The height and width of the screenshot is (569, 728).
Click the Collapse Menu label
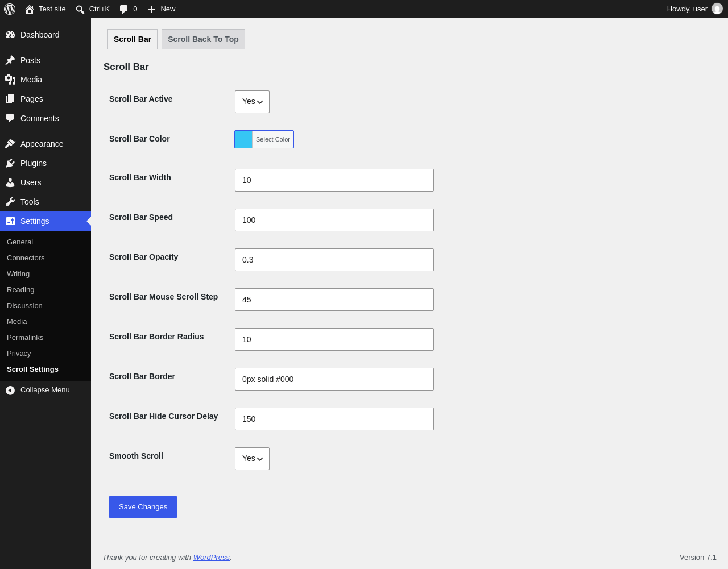(x=45, y=390)
